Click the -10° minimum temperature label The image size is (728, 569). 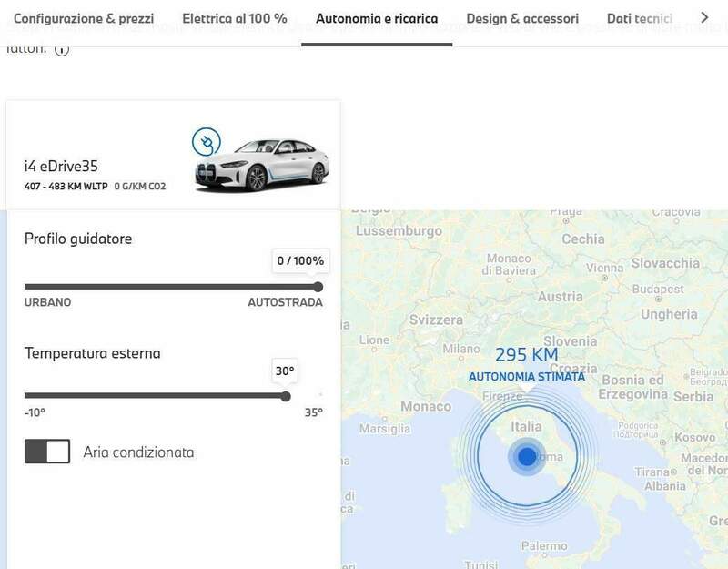(x=35, y=412)
